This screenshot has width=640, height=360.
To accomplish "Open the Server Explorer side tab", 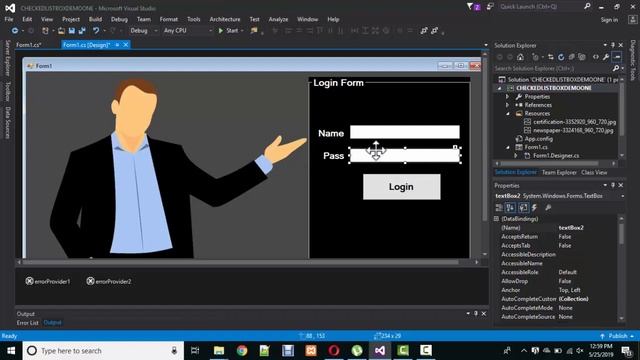I will click(x=7, y=58).
